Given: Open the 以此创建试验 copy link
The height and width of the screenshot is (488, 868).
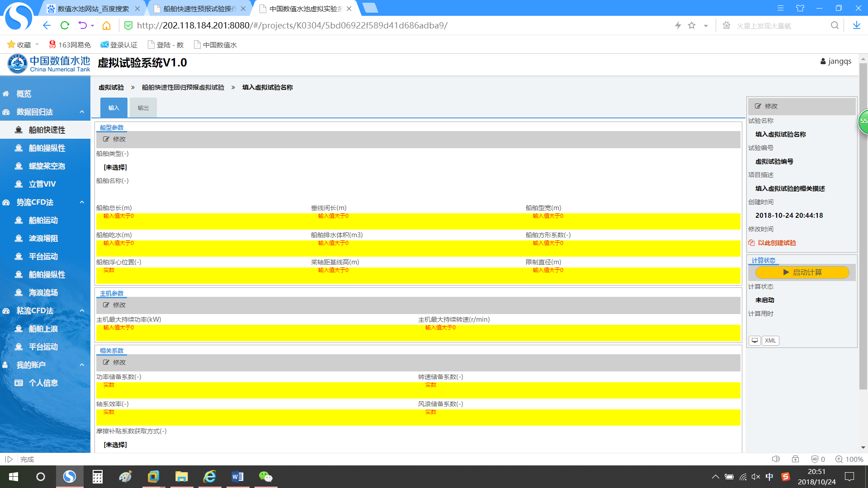Looking at the screenshot, I should click(x=776, y=243).
